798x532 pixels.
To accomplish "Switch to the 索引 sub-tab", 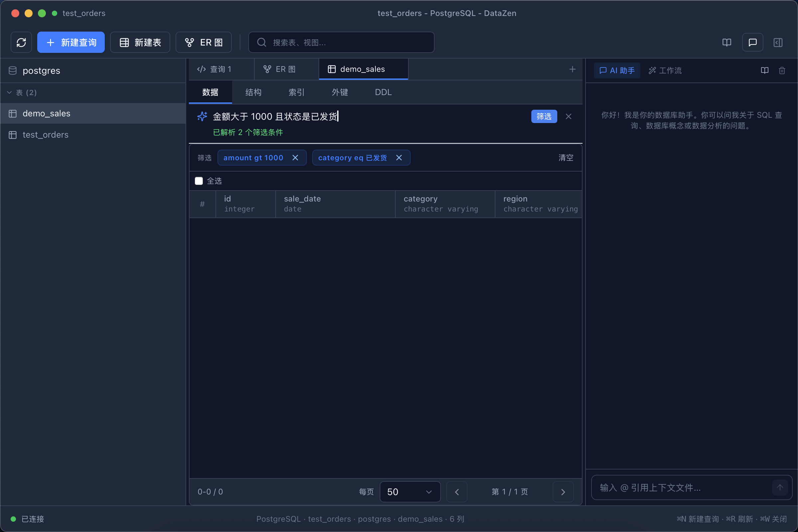I will pos(297,92).
